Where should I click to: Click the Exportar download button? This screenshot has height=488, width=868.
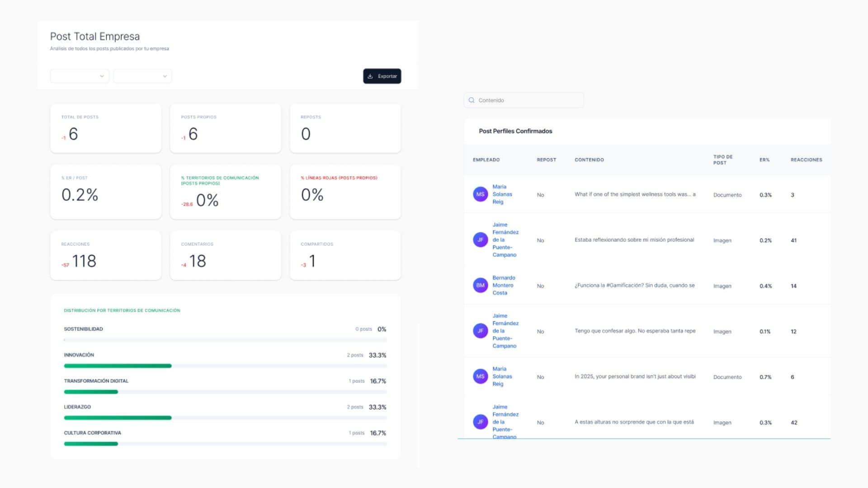point(382,76)
